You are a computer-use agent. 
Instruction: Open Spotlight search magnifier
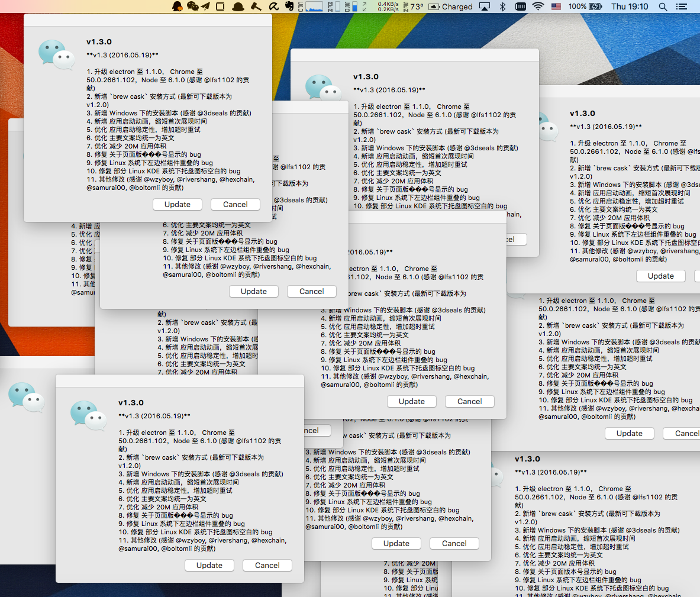click(x=663, y=7)
